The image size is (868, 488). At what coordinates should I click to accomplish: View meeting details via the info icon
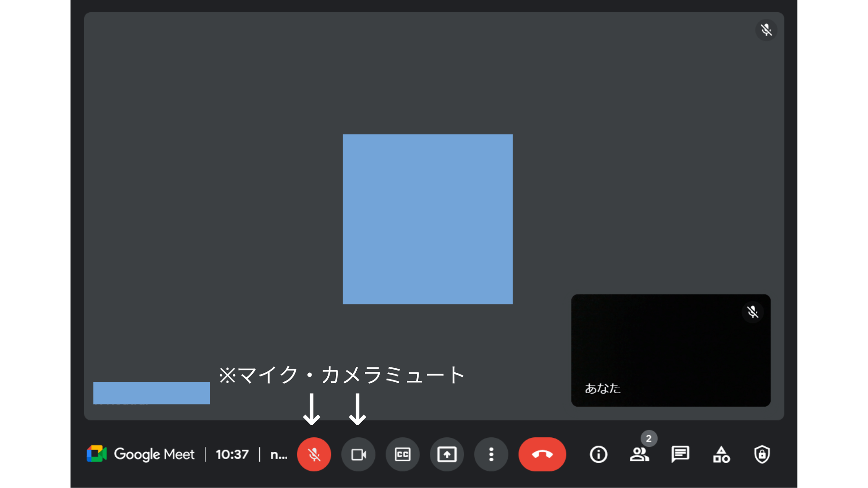[598, 455]
